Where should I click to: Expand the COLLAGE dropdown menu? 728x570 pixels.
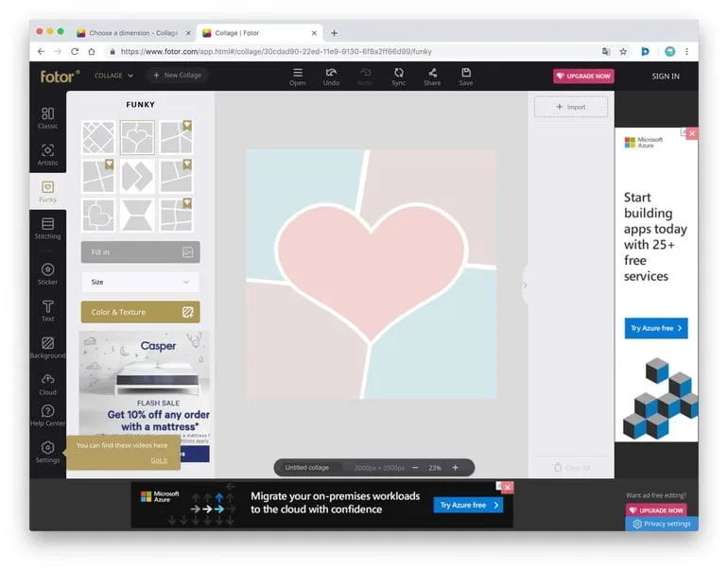click(x=113, y=76)
